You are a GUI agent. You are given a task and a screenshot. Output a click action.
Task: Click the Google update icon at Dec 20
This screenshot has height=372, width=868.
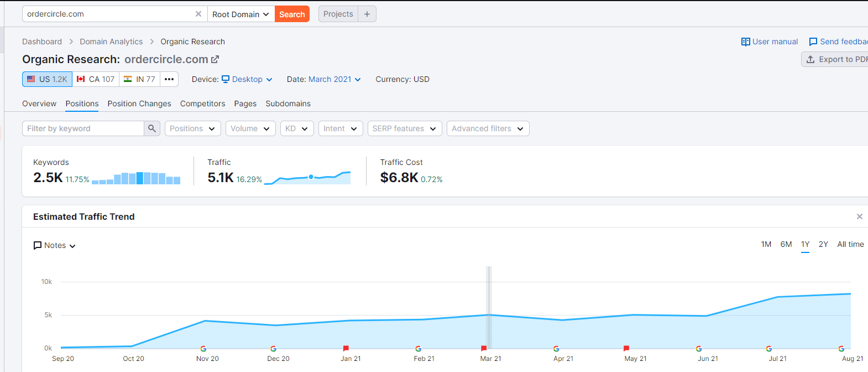tap(274, 349)
